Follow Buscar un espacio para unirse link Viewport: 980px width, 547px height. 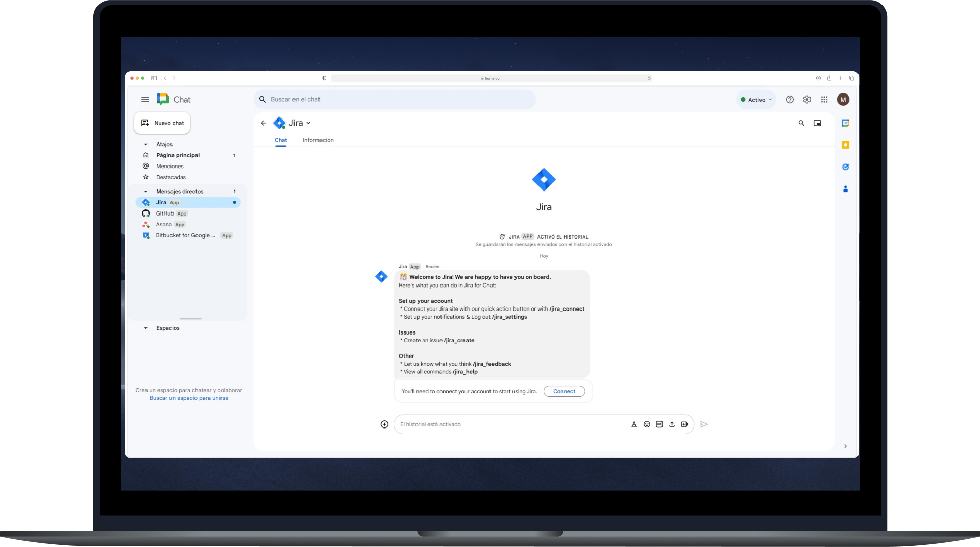click(x=189, y=398)
